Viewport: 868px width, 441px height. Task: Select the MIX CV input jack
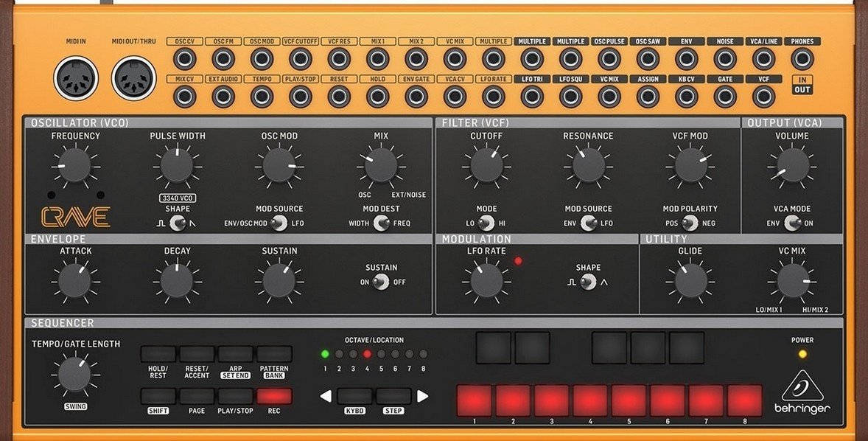pyautogui.click(x=184, y=97)
